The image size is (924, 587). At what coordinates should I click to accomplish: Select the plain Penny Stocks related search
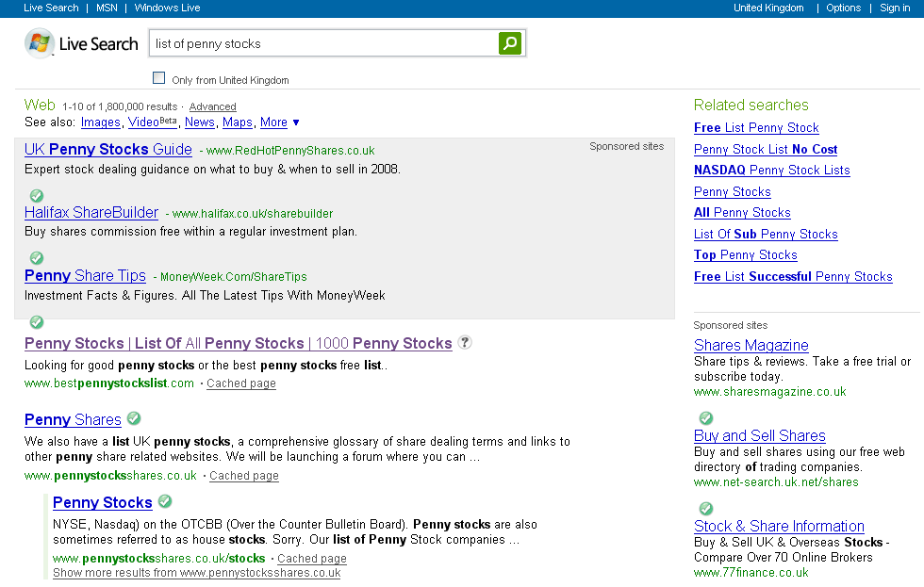point(733,192)
